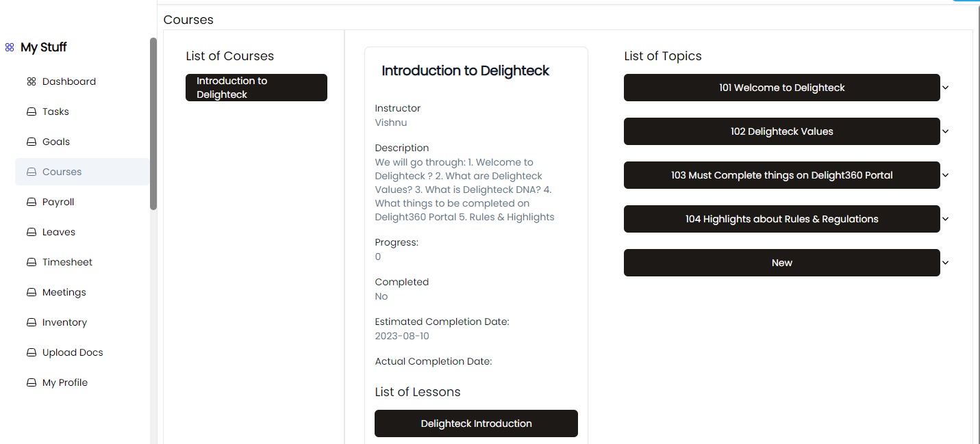This screenshot has width=980, height=444.
Task: Expand the chevron next to New topic
Action: [946, 263]
